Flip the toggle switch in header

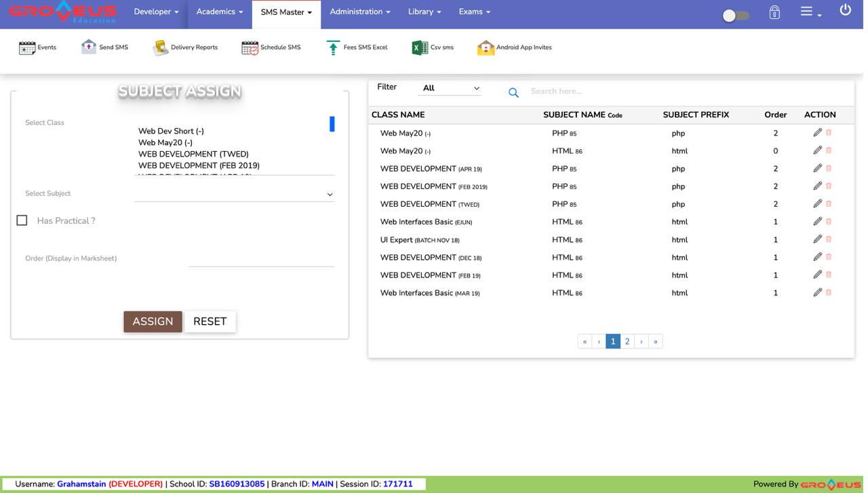tap(736, 15)
